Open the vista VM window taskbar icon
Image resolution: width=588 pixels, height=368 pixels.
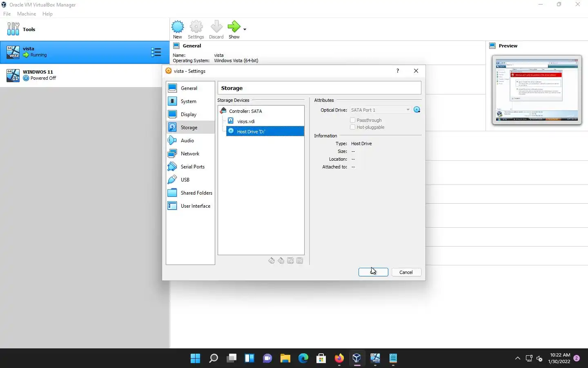375,358
